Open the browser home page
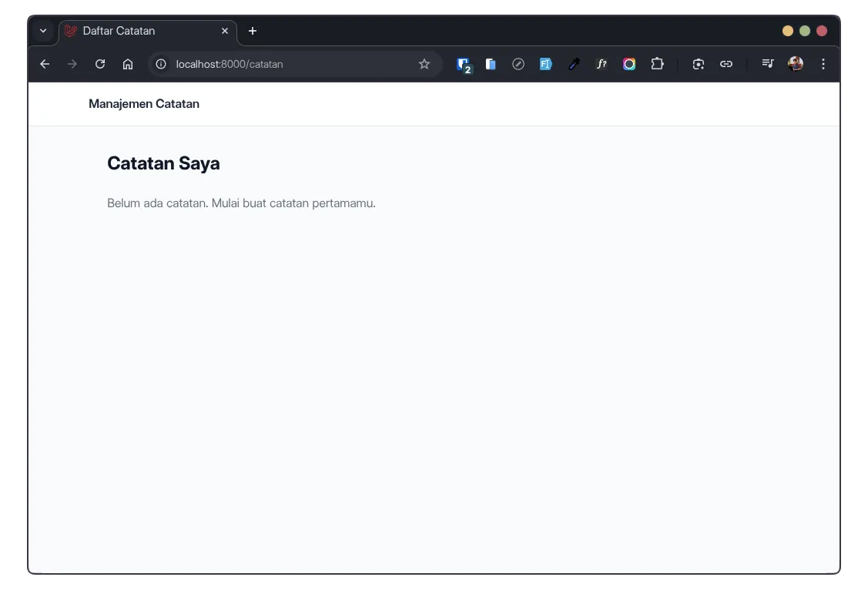 click(128, 64)
